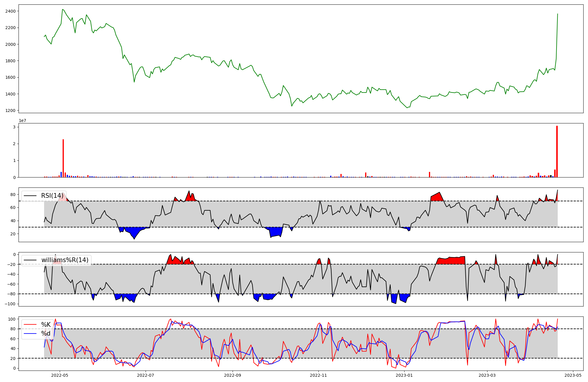The image size is (588, 382).
Task: Click the 2023-01 date tick label
Action: point(404,375)
